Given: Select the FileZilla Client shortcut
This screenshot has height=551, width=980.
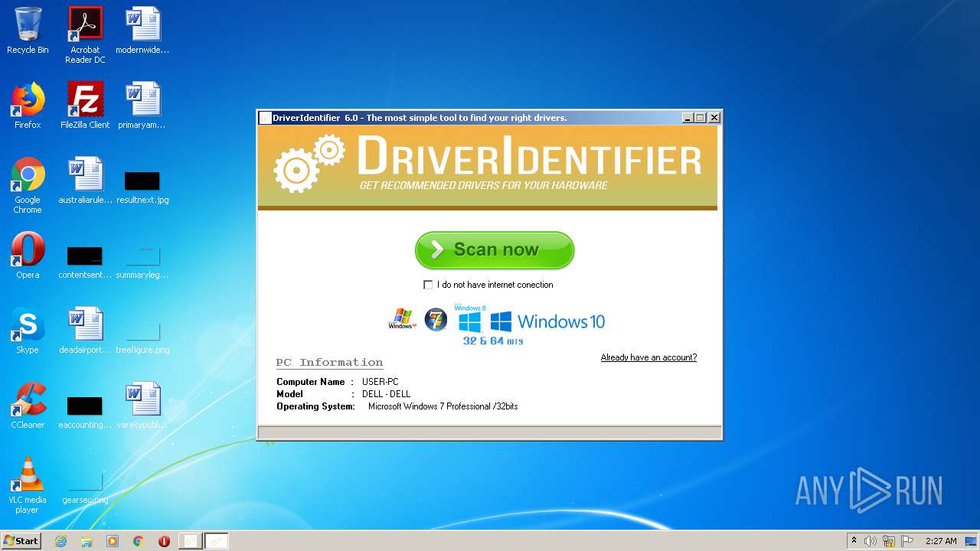Looking at the screenshot, I should [85, 106].
